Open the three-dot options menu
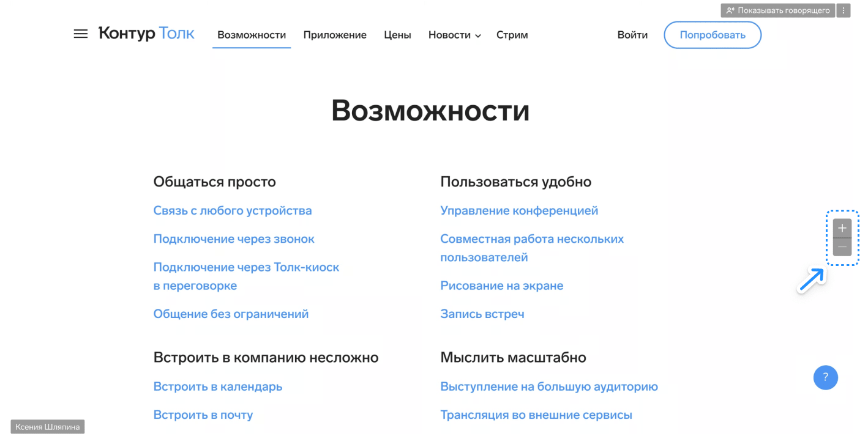The height and width of the screenshot is (436, 868). click(x=844, y=10)
